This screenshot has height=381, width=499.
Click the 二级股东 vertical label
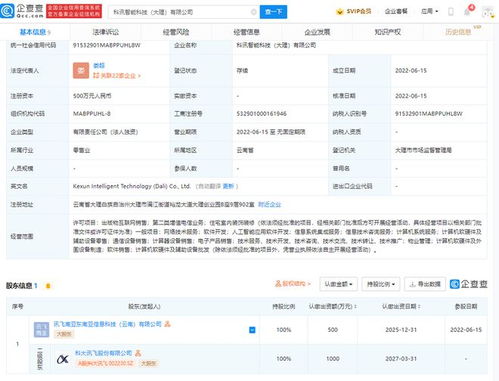(40, 359)
